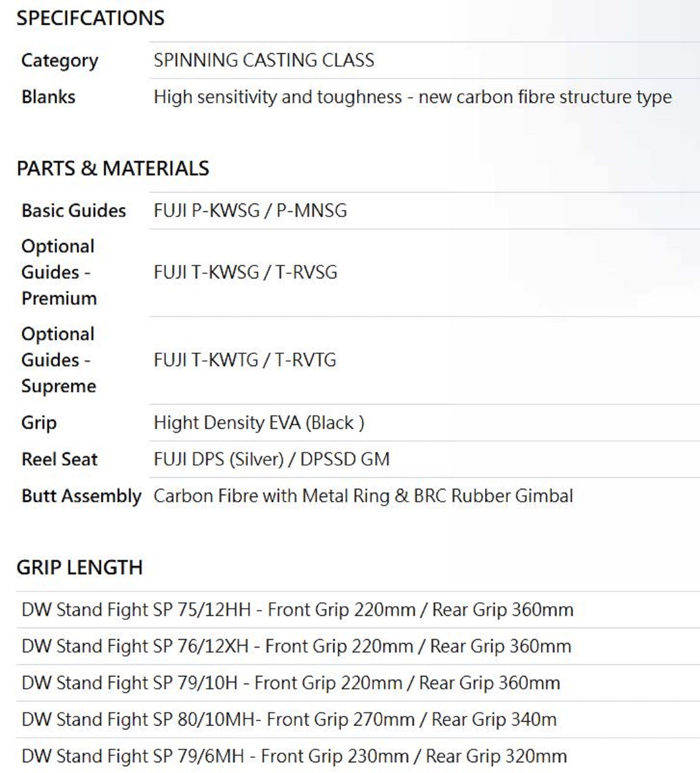This screenshot has width=700, height=773.
Task: Click the SP 75/12HH grip length row
Action: tap(297, 610)
